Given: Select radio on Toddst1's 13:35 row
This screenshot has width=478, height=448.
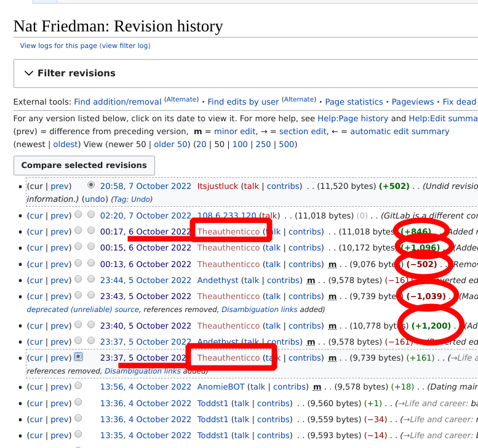Looking at the screenshot, I should 78,434.
